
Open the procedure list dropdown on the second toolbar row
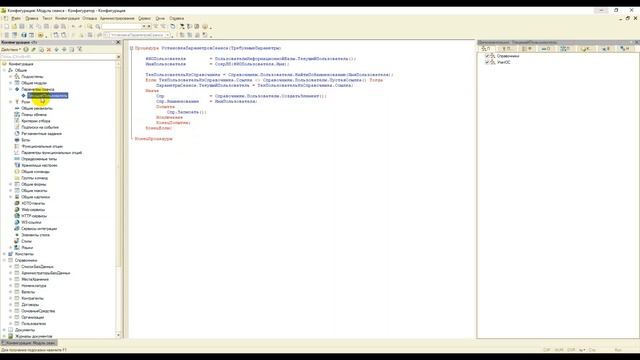click(x=168, y=35)
